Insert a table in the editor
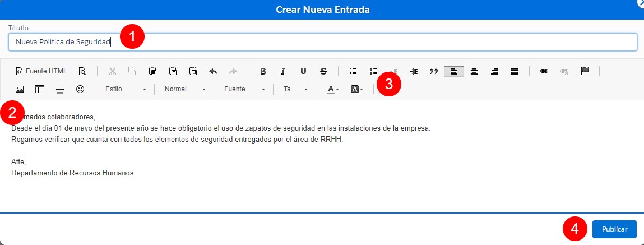The image size is (644, 245). pyautogui.click(x=40, y=89)
